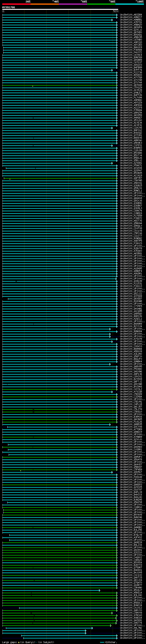Choose hit UniRef100_A5DYU1
The width and height of the screenshot is (146, 644).
tap(131, 183)
